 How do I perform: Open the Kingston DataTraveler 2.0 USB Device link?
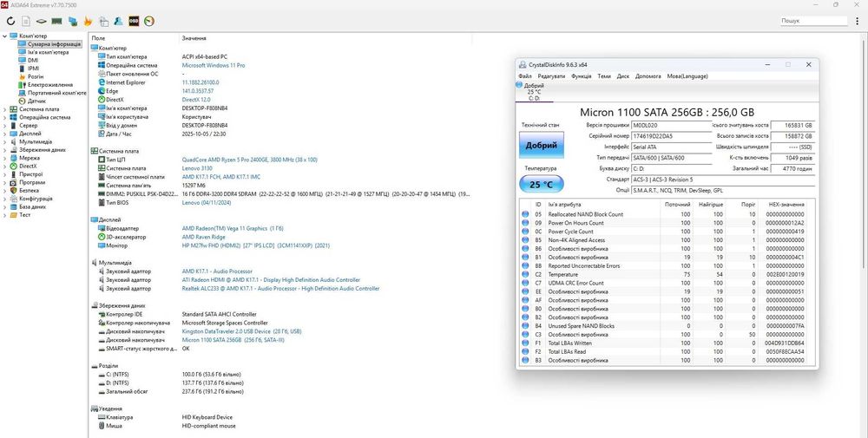pos(241,331)
